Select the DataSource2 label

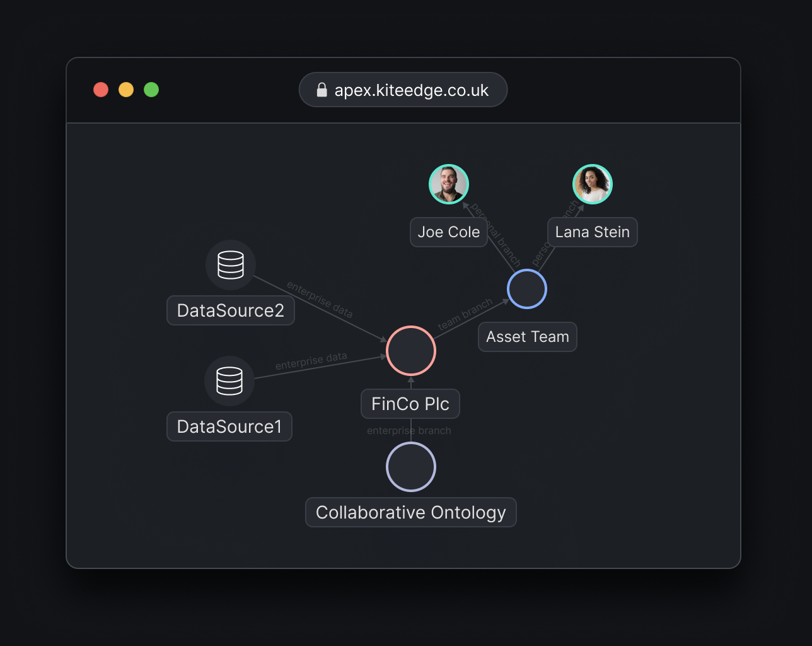coord(230,310)
